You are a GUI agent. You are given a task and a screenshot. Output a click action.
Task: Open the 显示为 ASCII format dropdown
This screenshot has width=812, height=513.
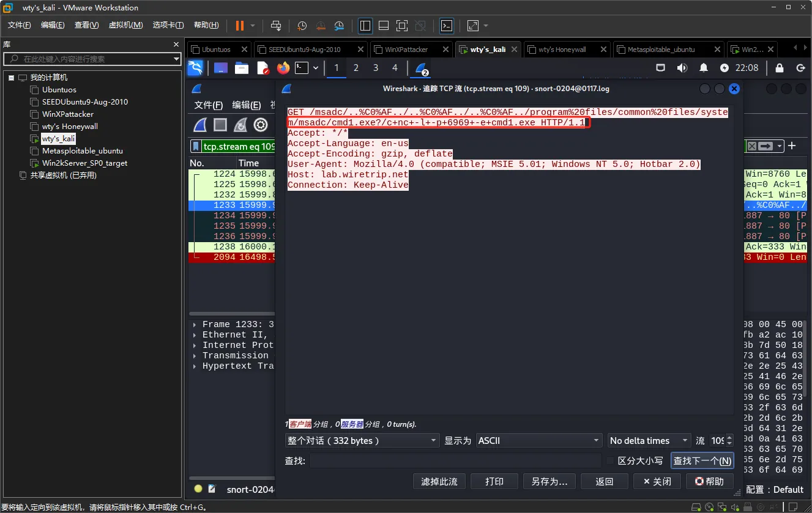(x=540, y=440)
